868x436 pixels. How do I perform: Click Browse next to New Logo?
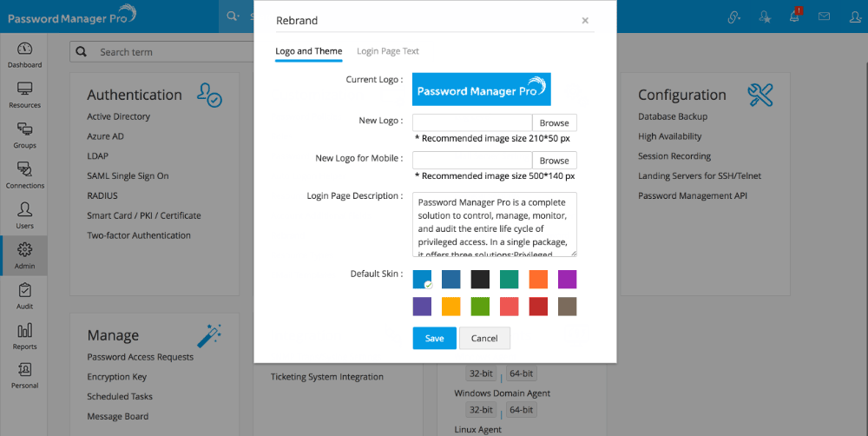click(x=554, y=123)
